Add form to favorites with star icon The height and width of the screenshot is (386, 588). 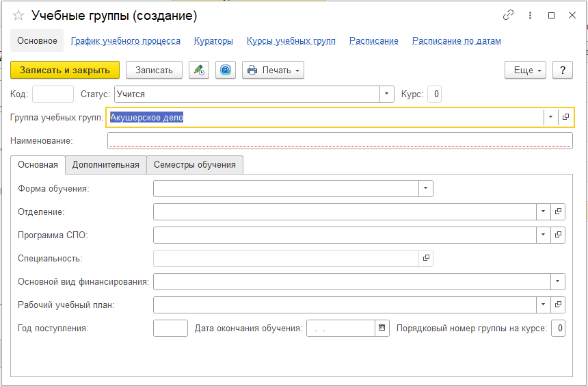point(18,15)
